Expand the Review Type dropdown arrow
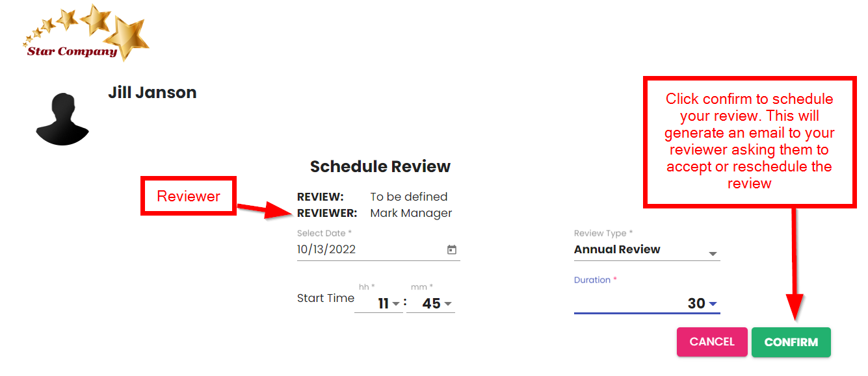868x376 pixels. pyautogui.click(x=713, y=254)
